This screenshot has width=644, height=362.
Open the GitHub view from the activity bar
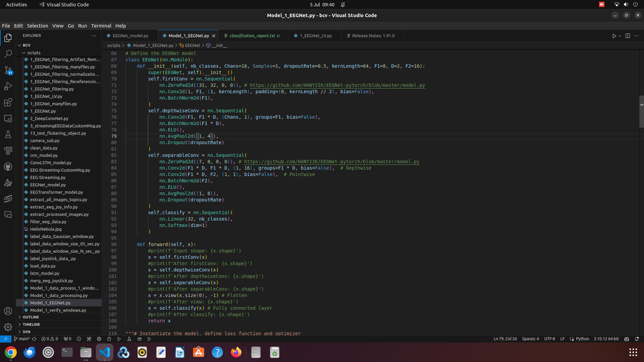pyautogui.click(x=8, y=167)
